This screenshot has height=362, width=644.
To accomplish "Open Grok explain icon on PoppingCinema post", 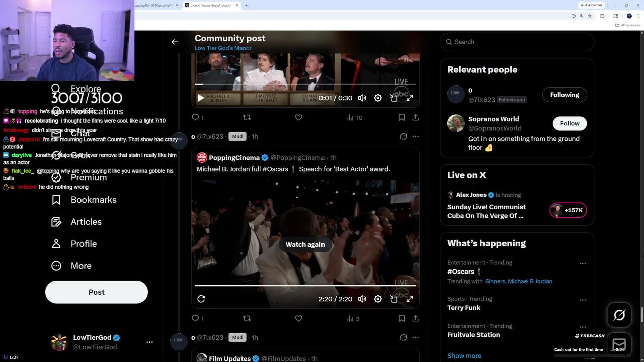I will (404, 136).
